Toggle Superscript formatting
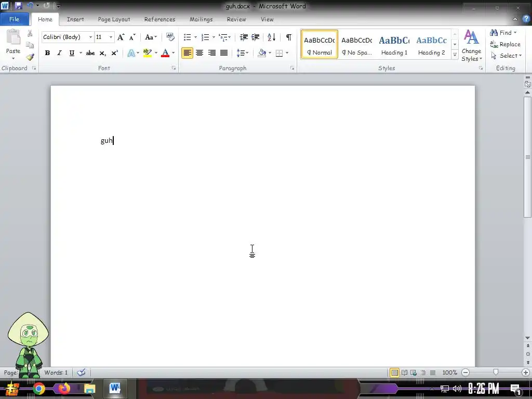The height and width of the screenshot is (399, 532). pyautogui.click(x=115, y=53)
